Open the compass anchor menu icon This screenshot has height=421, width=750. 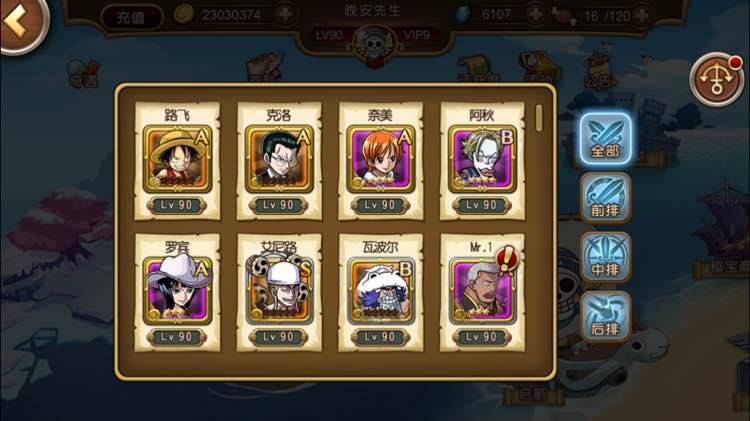(716, 80)
